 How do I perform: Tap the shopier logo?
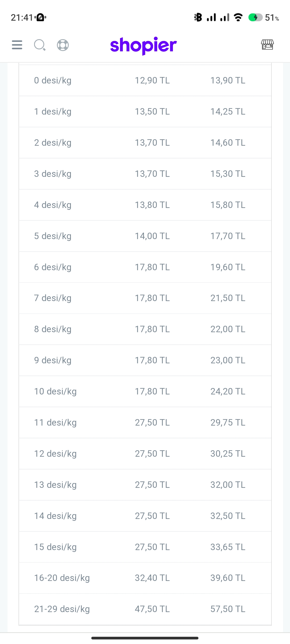pos(143,45)
